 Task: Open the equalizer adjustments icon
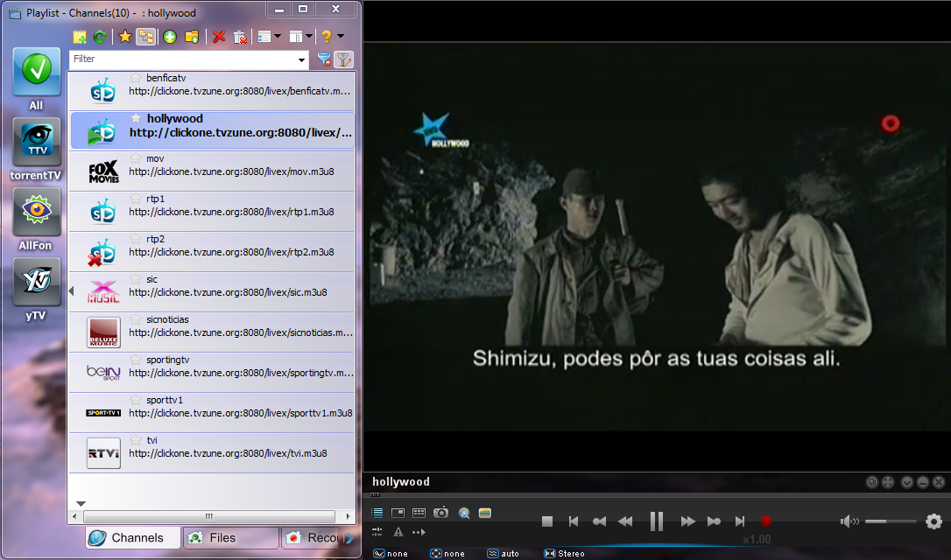click(x=377, y=532)
